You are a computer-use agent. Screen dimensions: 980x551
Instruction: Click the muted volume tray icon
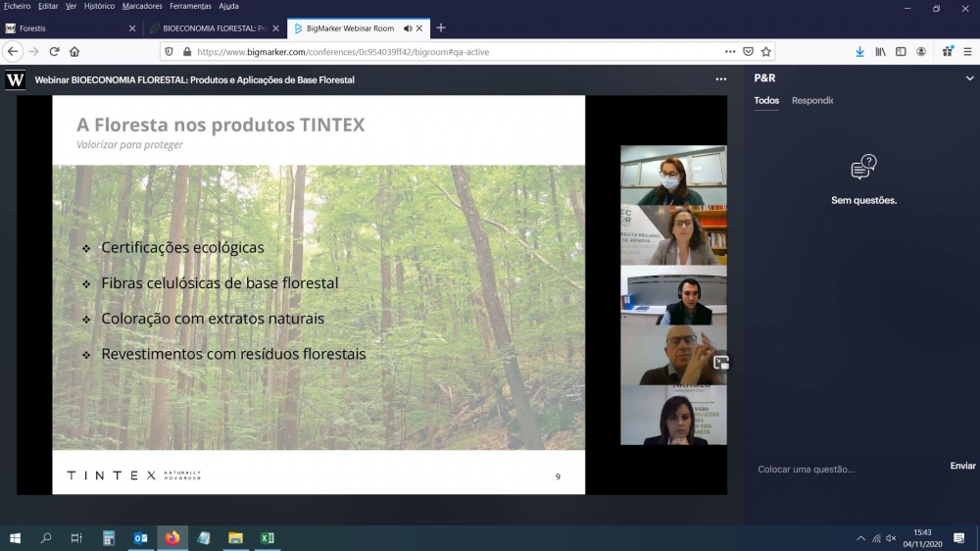pyautogui.click(x=891, y=538)
